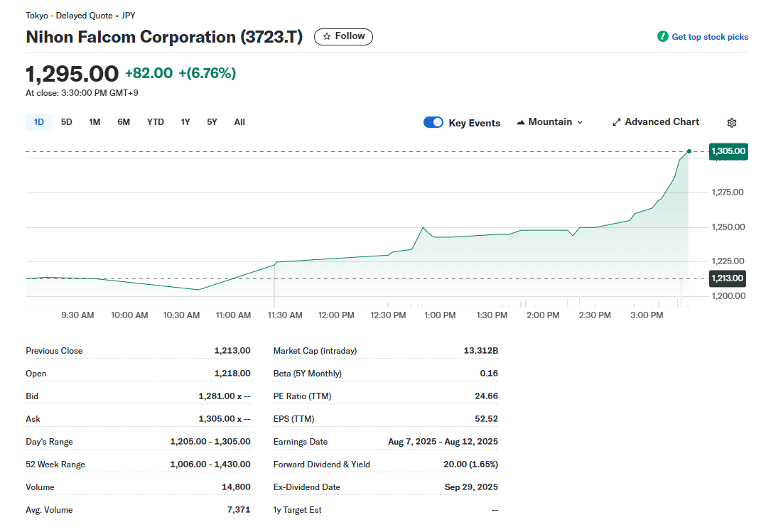Click the green top stock picks icon
This screenshot has width=761, height=532.
click(x=662, y=37)
